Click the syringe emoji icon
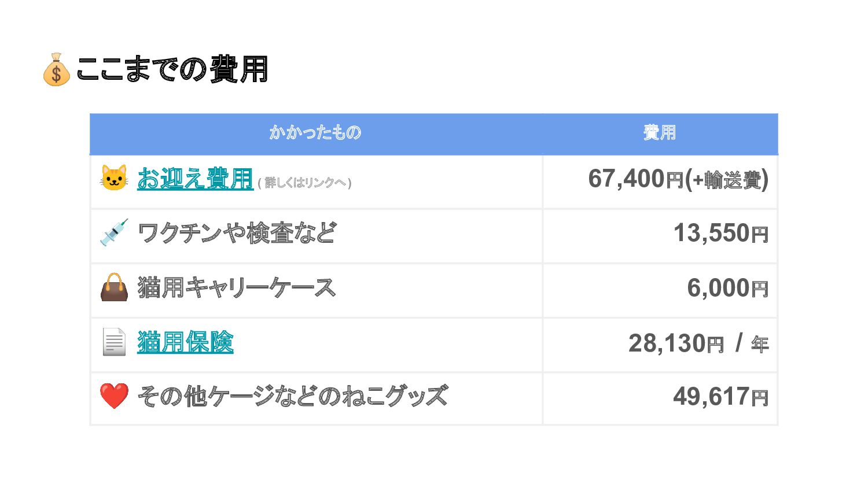868x488 pixels. tap(114, 232)
